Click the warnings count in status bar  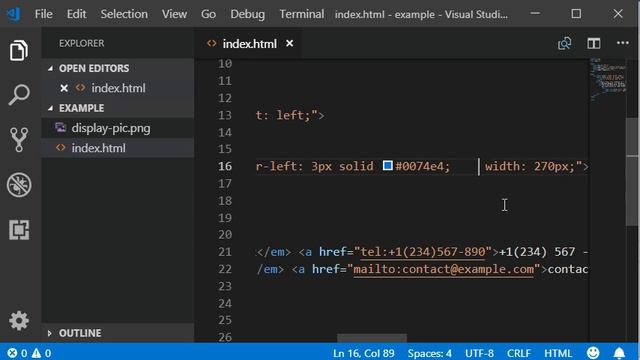tap(42, 353)
